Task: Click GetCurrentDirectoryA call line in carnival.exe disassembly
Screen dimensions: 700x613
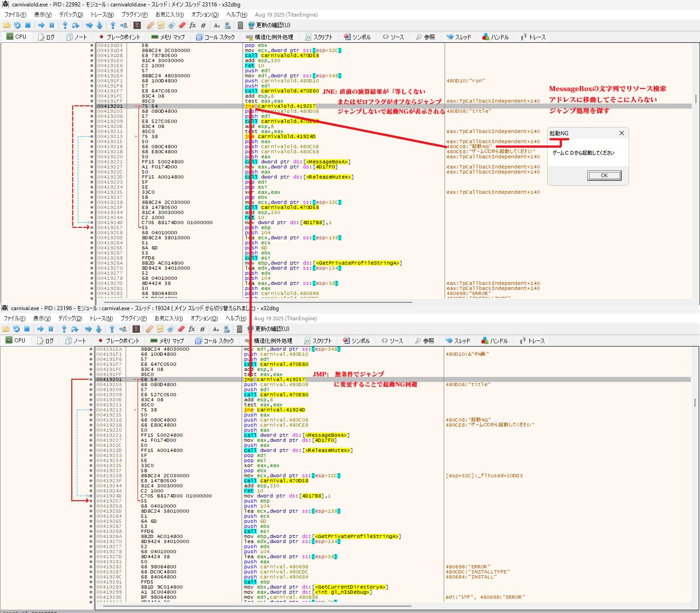Action: click(x=316, y=587)
